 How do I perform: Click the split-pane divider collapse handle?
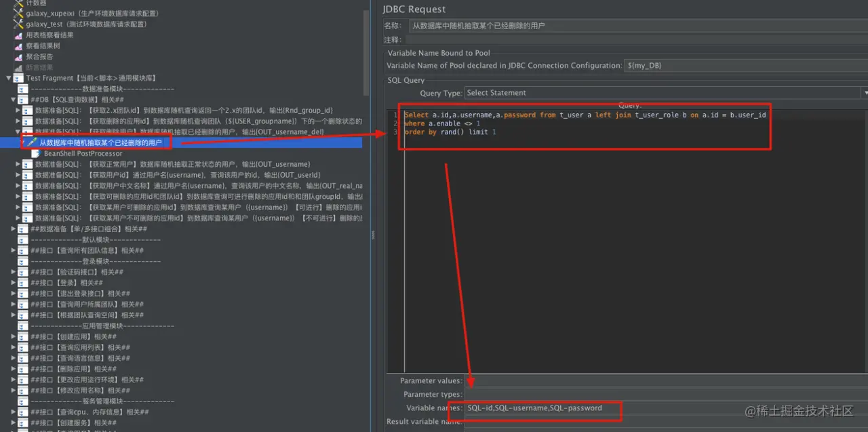(372, 234)
